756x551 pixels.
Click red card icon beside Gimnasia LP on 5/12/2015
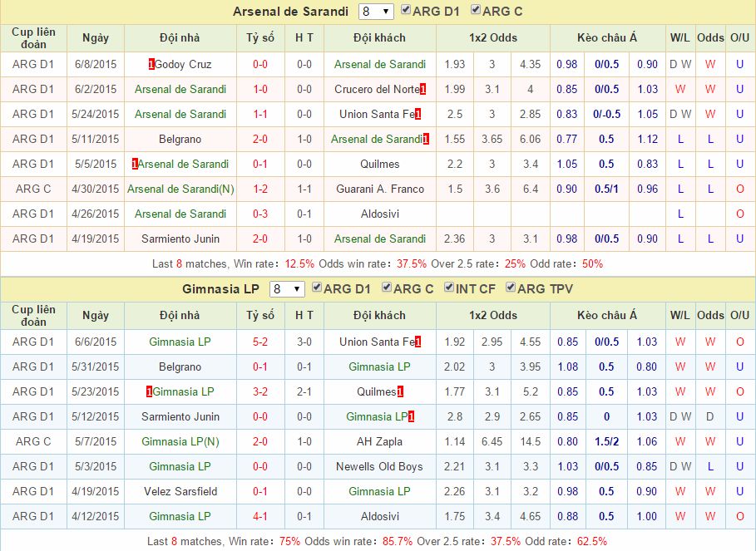click(x=412, y=416)
